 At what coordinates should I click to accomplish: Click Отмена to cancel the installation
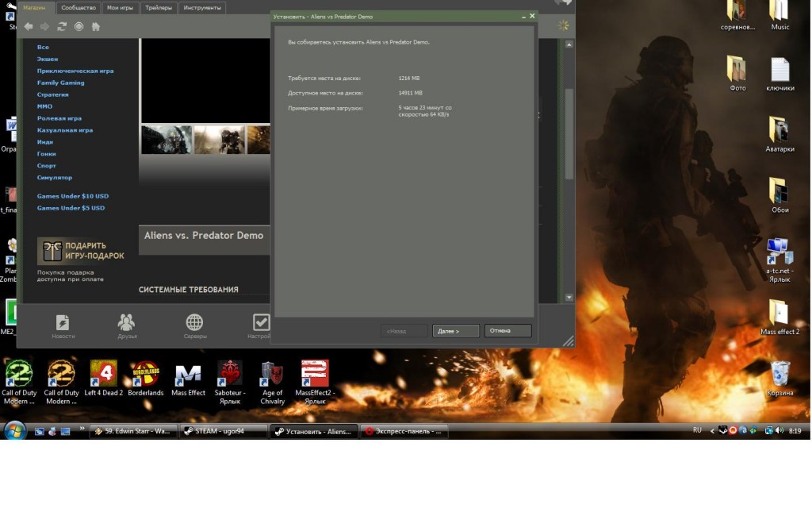[x=508, y=331]
